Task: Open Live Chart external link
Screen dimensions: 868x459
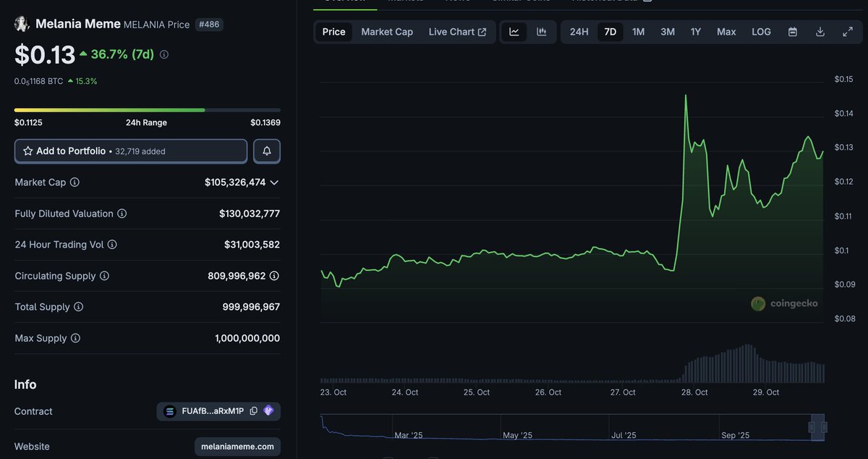Action: click(457, 32)
